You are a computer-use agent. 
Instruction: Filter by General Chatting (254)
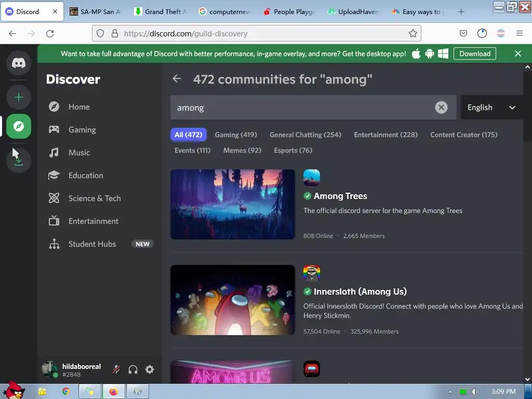point(305,135)
